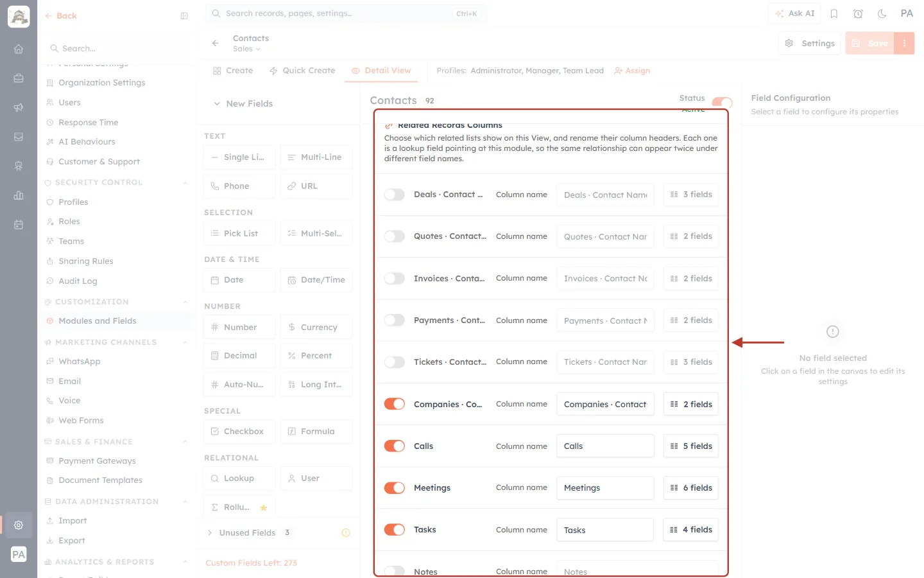Open the briefcase icon in left rail
Viewport: 924px width, 578px height.
click(x=19, y=78)
